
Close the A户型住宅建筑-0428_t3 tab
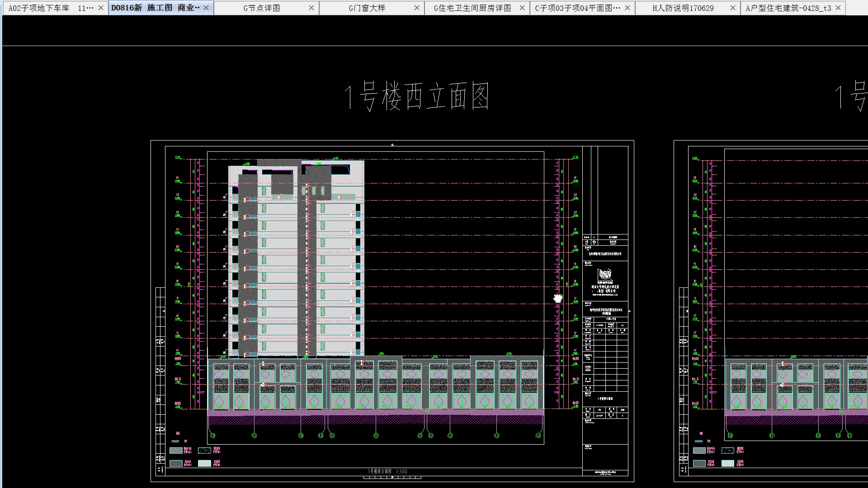point(838,8)
